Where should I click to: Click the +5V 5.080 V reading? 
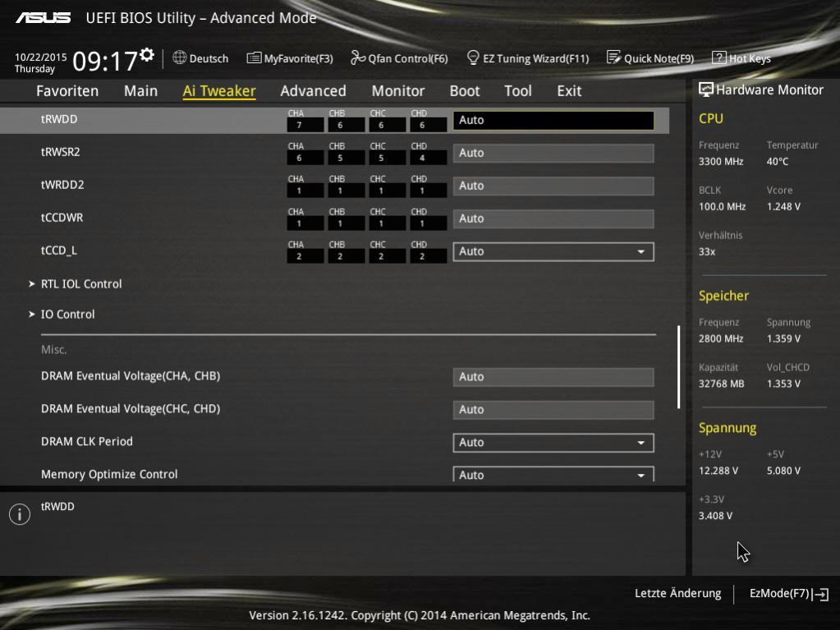[x=783, y=471]
